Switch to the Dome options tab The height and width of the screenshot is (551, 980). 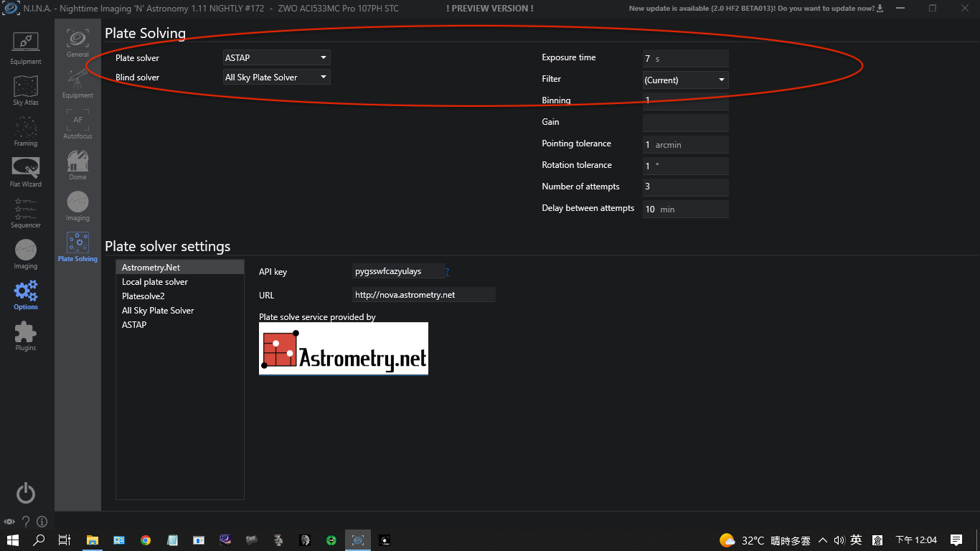tap(77, 165)
